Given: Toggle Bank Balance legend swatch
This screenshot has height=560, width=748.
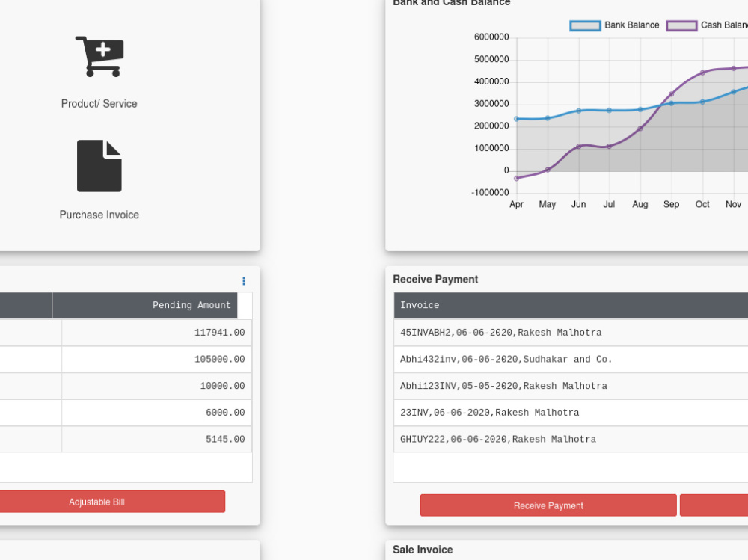Looking at the screenshot, I should pos(586,25).
